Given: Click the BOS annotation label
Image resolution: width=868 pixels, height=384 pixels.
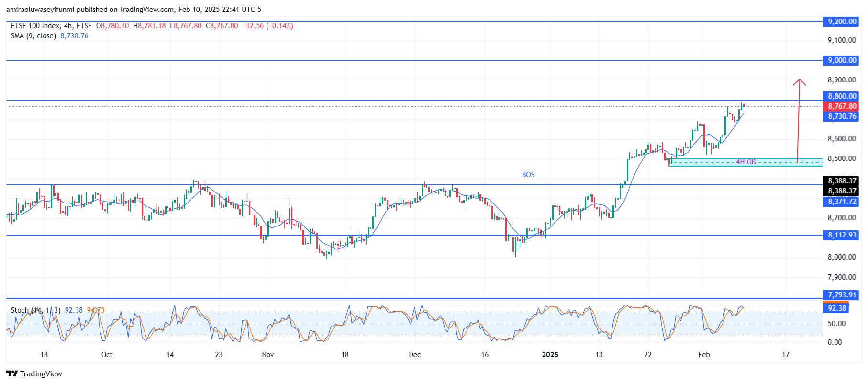Looking at the screenshot, I should [528, 175].
